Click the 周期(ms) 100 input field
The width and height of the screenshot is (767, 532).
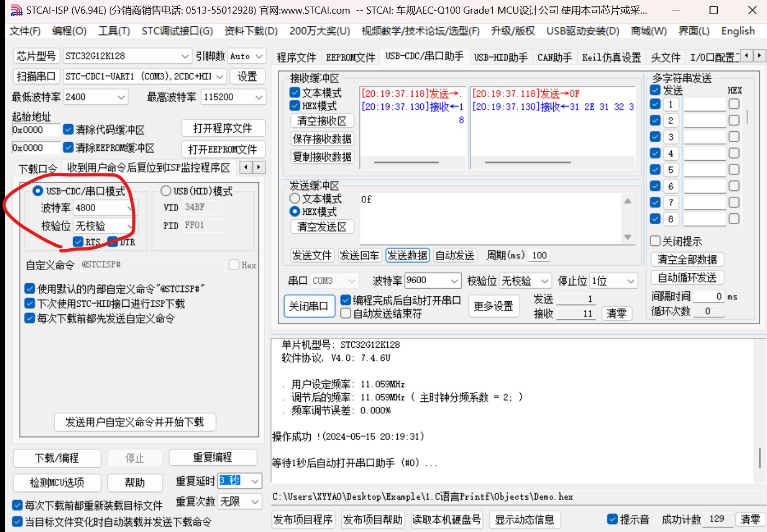pyautogui.click(x=539, y=255)
